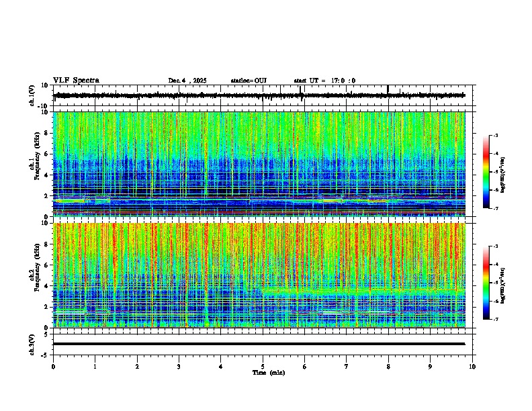532x411 pixels.
Task: Click the "-7" label on ch.2 colorbar
Action: tap(496, 319)
